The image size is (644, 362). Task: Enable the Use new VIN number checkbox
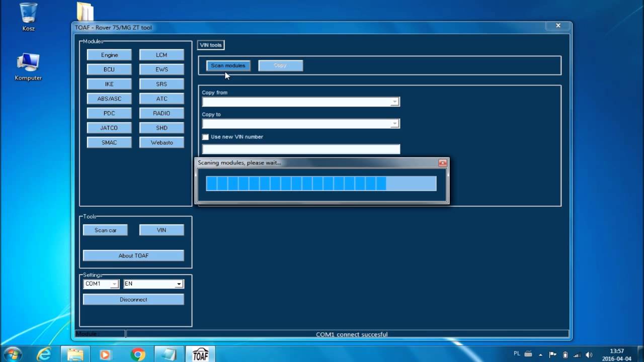[205, 137]
